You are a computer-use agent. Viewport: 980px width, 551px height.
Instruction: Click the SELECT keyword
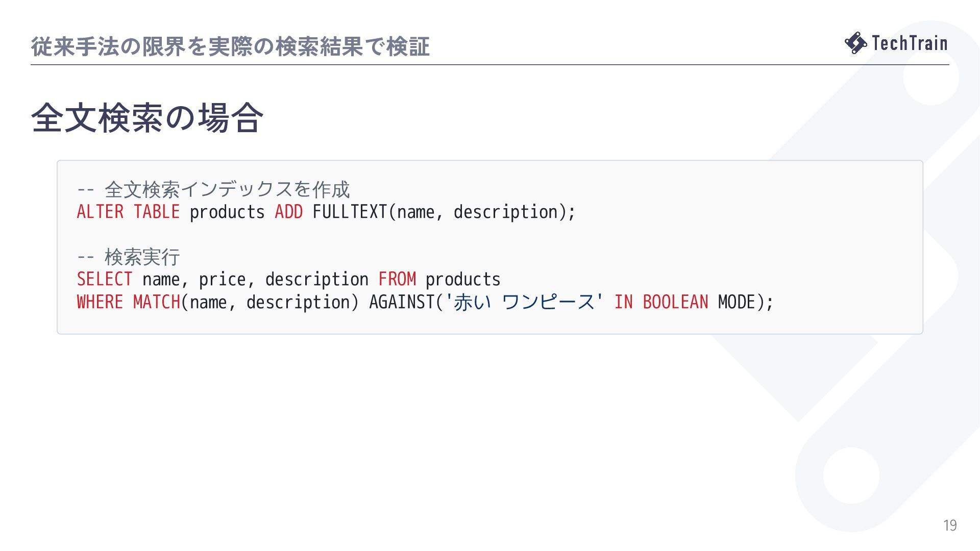(x=105, y=279)
